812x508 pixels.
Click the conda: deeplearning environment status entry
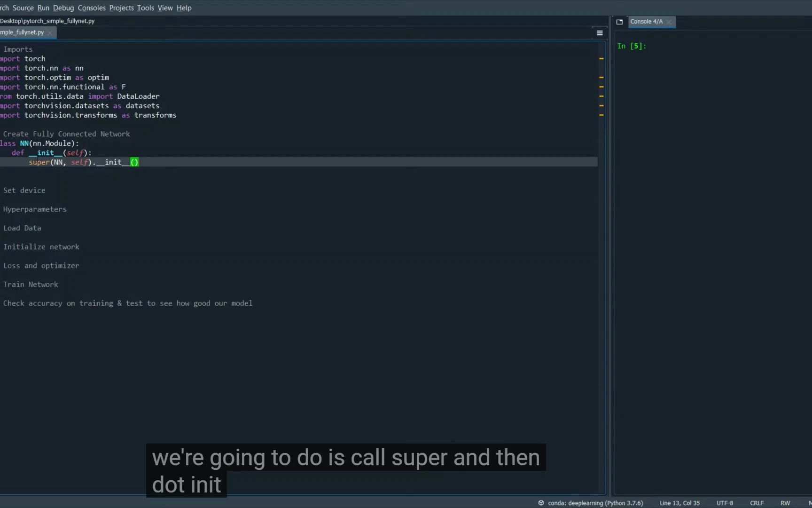pos(595,503)
